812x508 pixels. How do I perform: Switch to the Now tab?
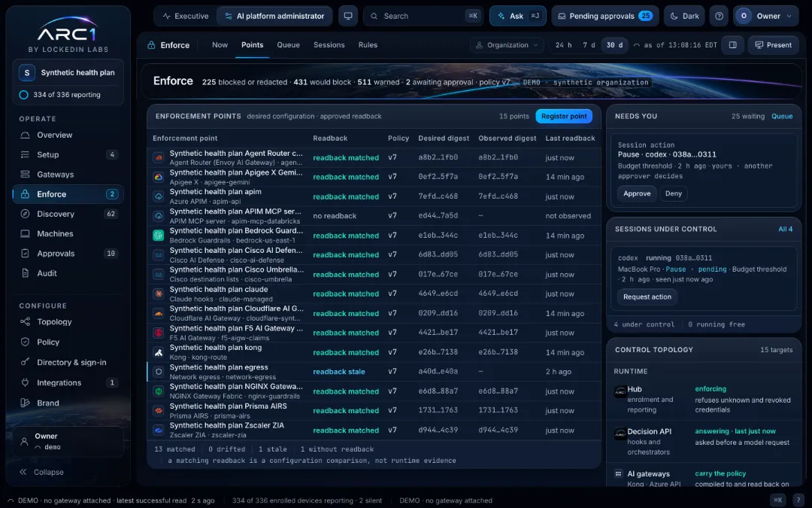tap(220, 45)
